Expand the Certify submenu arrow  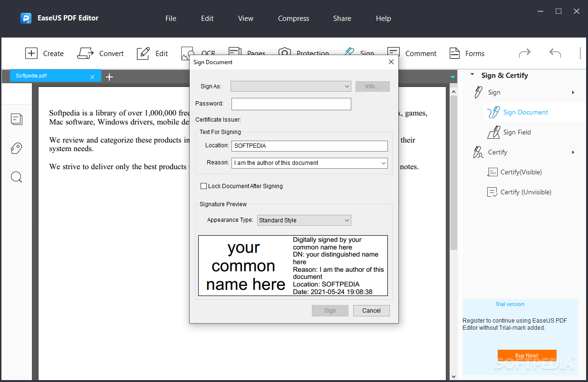pyautogui.click(x=573, y=152)
